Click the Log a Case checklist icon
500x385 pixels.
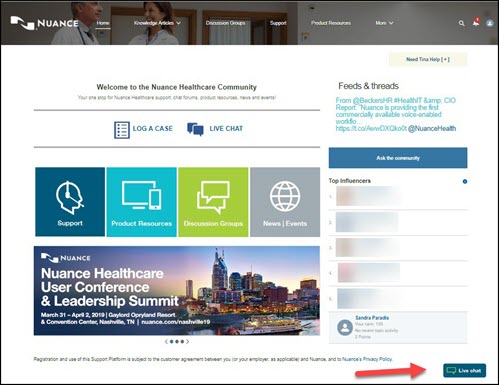coord(122,130)
